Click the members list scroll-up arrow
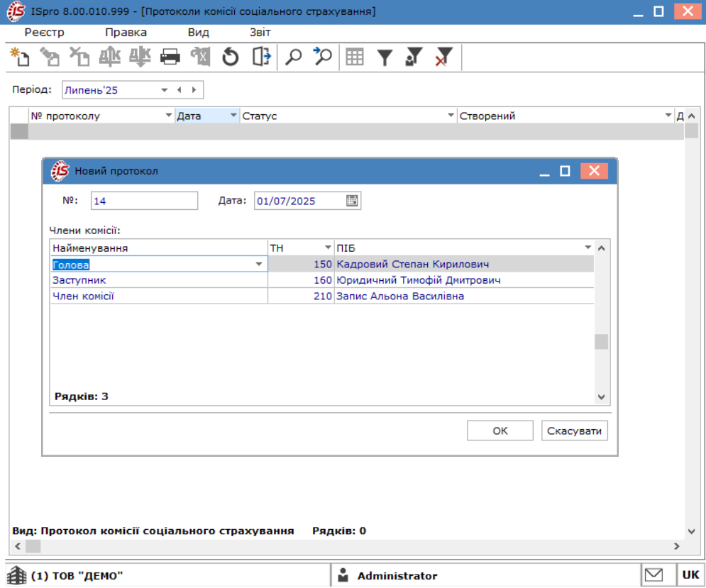This screenshot has width=706, height=588. tap(601, 248)
